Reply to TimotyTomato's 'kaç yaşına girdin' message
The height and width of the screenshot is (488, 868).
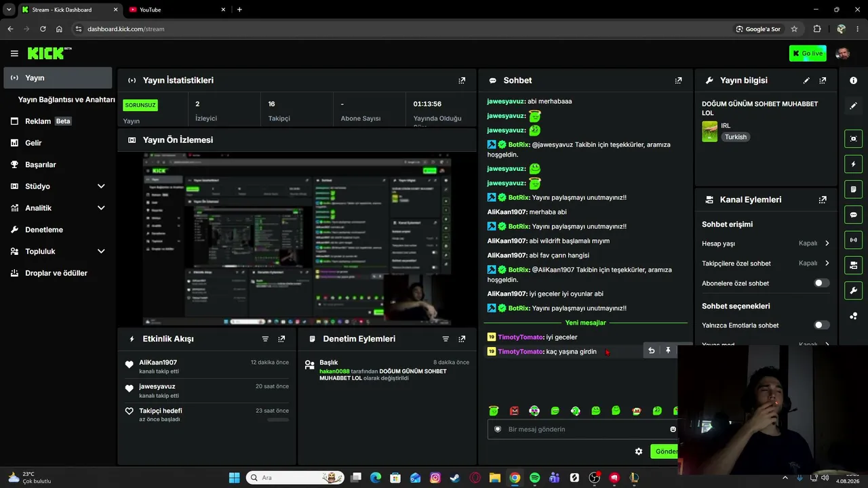point(652,350)
